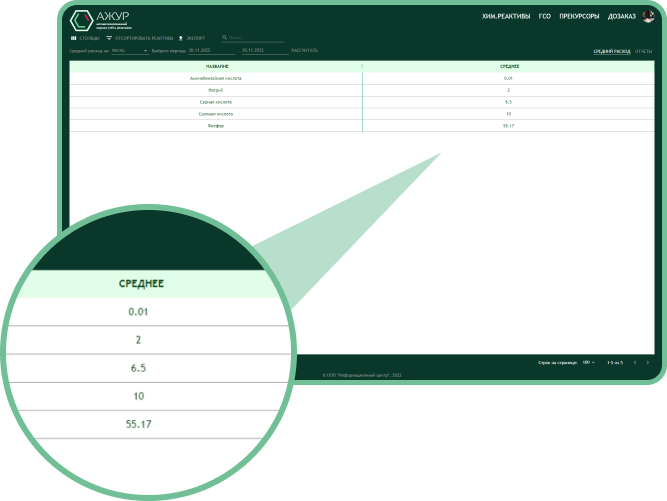Screen dimensions: 667x501
Task: Click the ООО Информационный центр copyright text
Action: click(362, 375)
